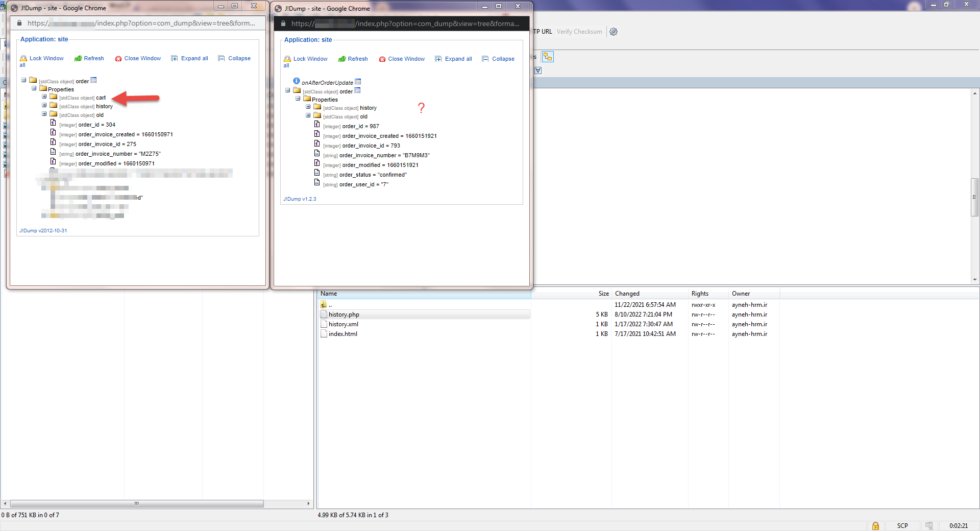Screen dimensions: 980x531
Task: Collapse Properties node in left J!Dump tree
Action: [x=34, y=88]
